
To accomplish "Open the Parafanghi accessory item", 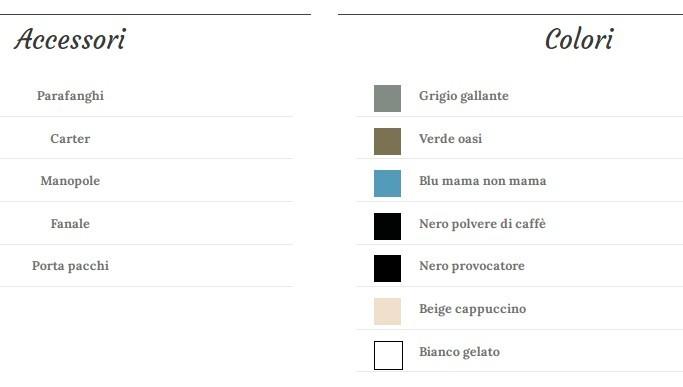I will (70, 96).
